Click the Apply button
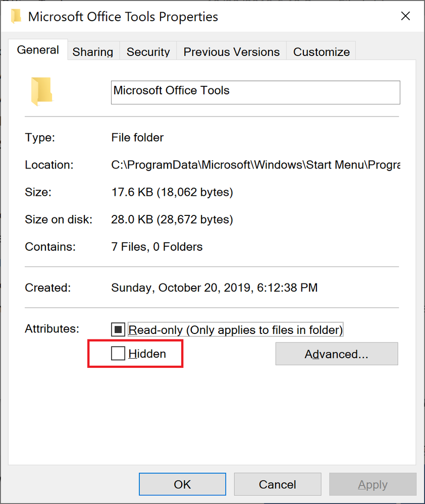Image resolution: width=425 pixels, height=504 pixels. click(x=373, y=484)
